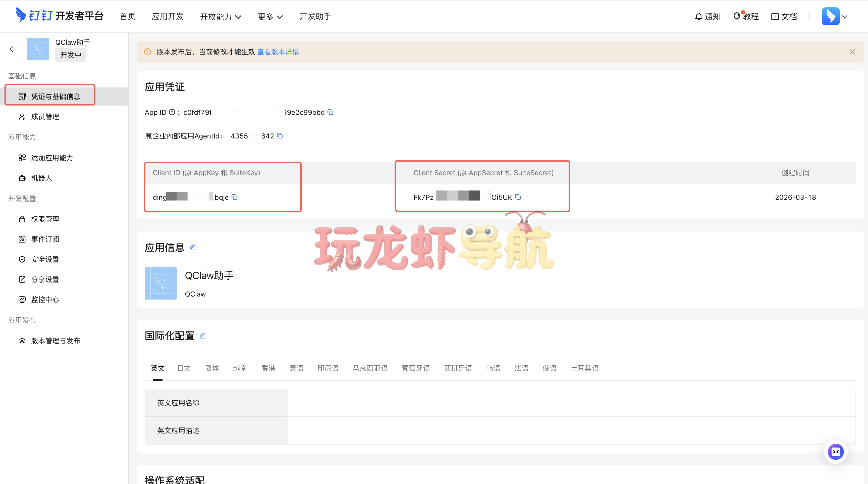868x484 pixels.
Task: Copy the AgentId value
Action: pyautogui.click(x=280, y=136)
